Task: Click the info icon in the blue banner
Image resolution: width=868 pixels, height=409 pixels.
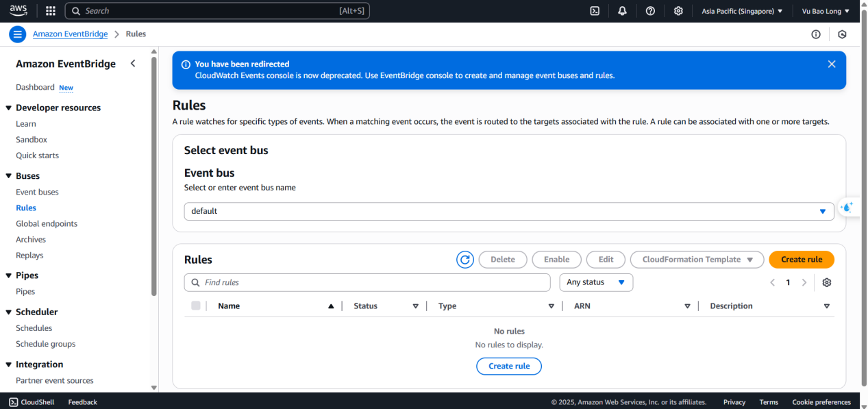Action: point(186,64)
